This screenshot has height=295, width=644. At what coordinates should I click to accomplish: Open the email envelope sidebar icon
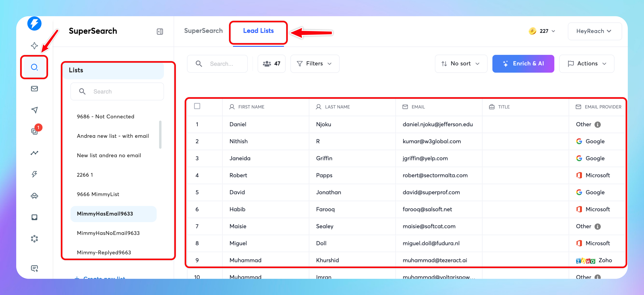[34, 88]
